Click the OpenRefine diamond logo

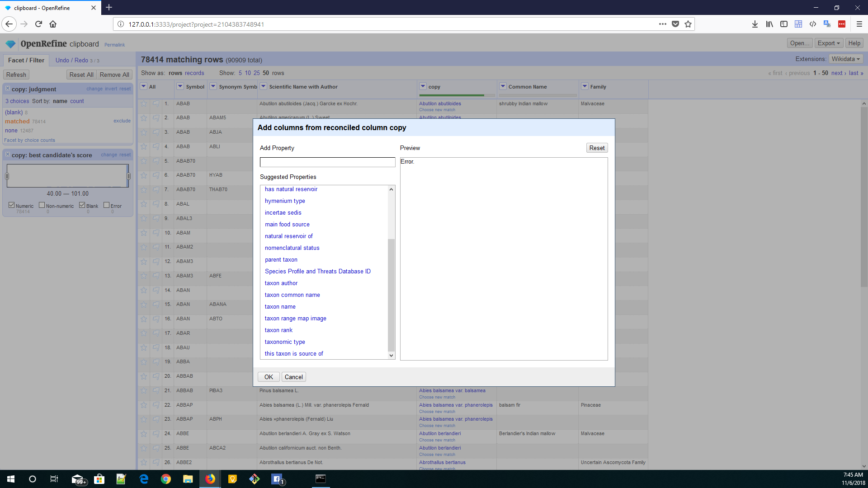click(10, 44)
